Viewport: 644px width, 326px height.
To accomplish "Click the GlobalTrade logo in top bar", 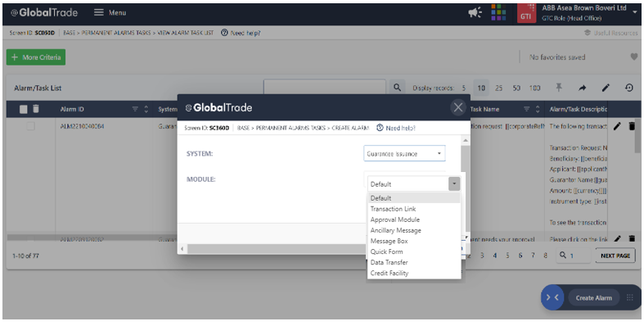I will [x=44, y=13].
